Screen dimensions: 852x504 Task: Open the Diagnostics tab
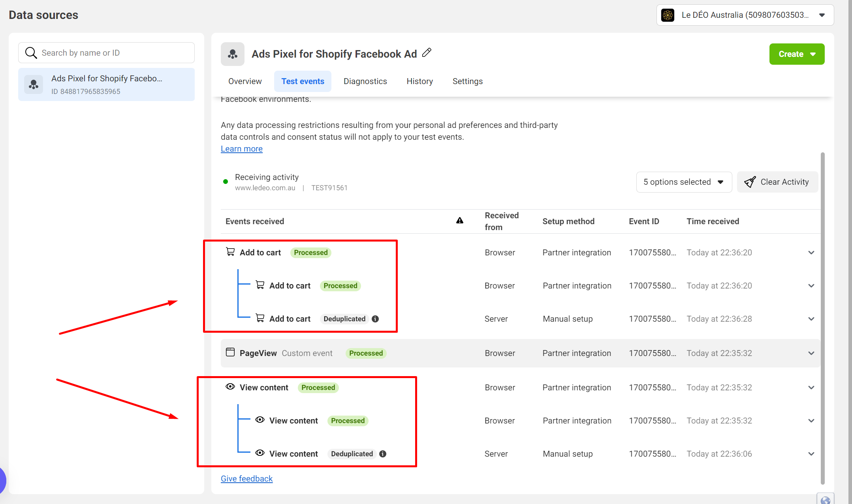click(x=365, y=81)
